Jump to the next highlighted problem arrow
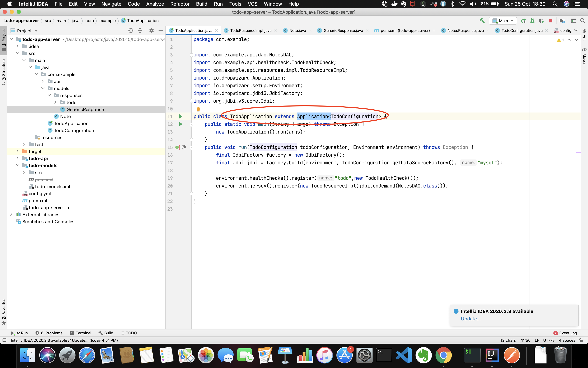588x368 pixels. [576, 40]
